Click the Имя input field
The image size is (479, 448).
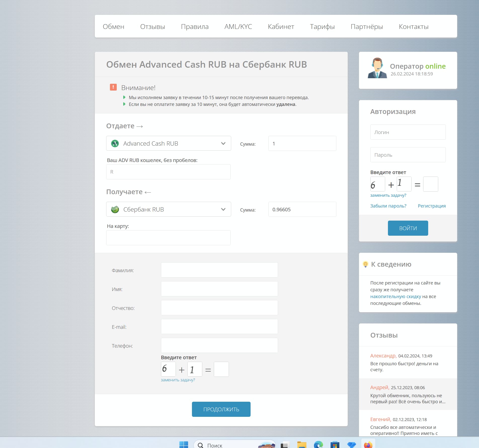pyautogui.click(x=219, y=289)
